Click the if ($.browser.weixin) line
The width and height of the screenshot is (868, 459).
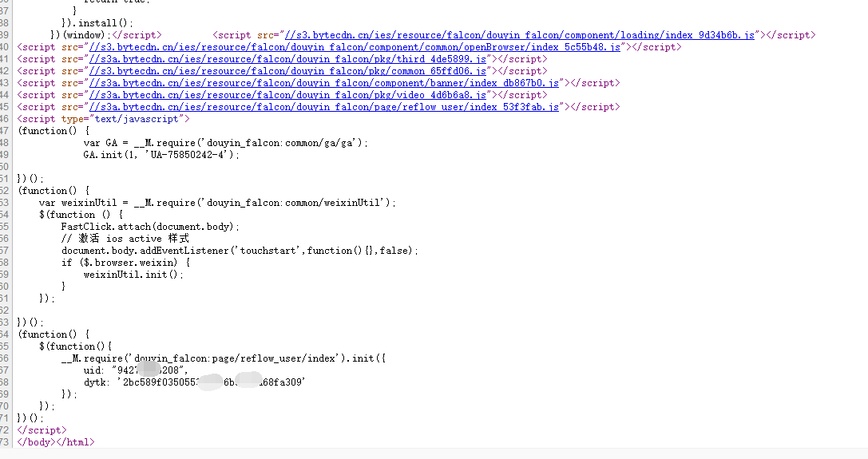(x=125, y=263)
